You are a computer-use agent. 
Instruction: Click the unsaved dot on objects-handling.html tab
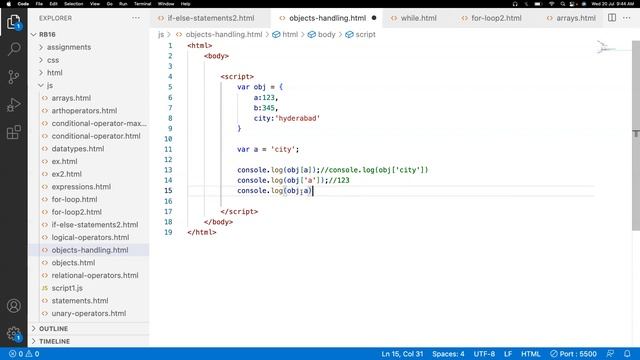374,18
